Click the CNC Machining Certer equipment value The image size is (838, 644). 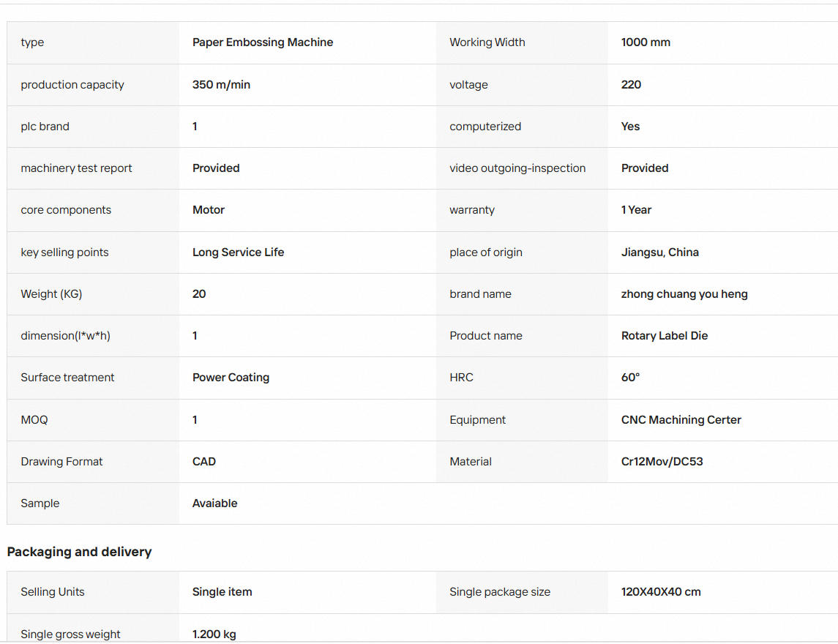[x=681, y=419]
